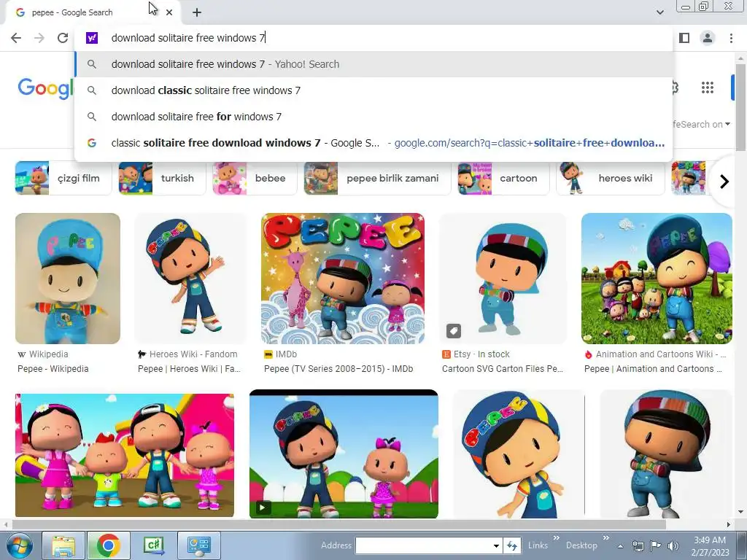Filter images by 'heroes wiki' chip
Image resolution: width=747 pixels, height=560 pixels.
coord(611,178)
